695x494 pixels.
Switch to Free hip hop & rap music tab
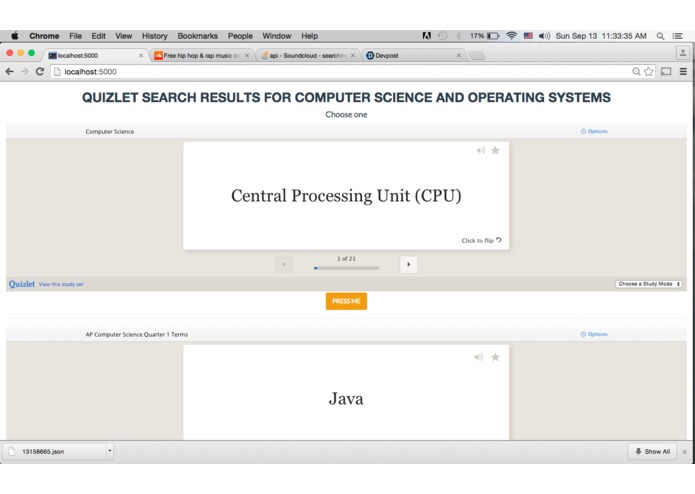[x=200, y=55]
